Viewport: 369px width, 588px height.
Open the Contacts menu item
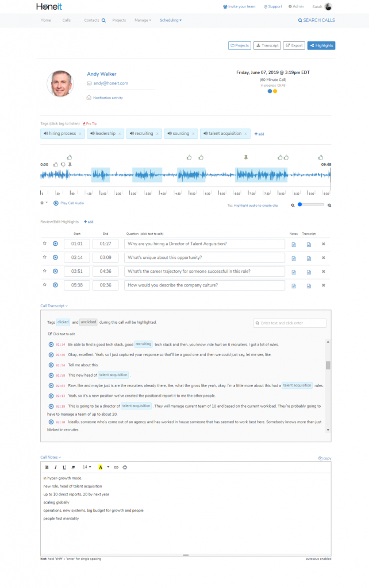click(91, 20)
